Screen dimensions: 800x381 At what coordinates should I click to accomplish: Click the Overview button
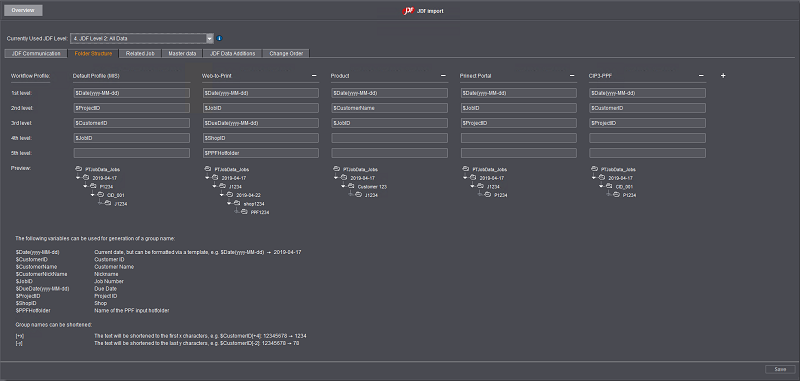point(23,10)
